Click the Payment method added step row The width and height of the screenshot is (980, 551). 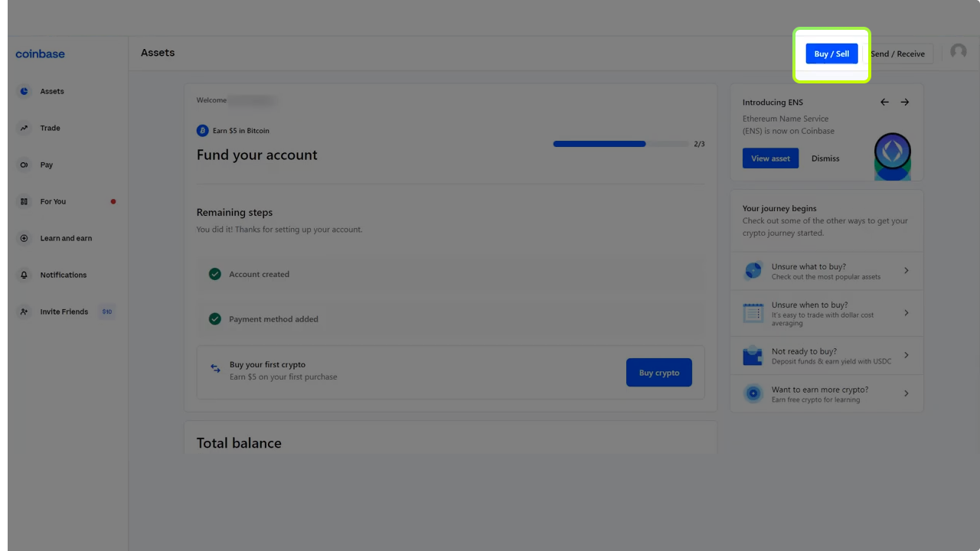click(451, 319)
